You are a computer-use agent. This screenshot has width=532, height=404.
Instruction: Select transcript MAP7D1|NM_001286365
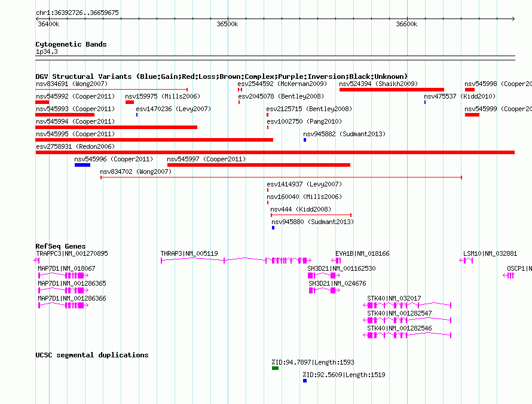tap(72, 284)
